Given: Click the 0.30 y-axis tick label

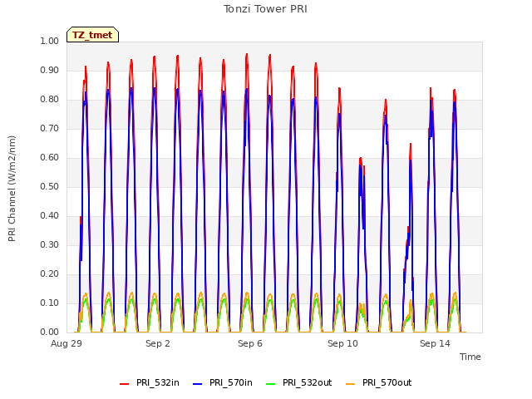Looking at the screenshot, I should point(50,244).
